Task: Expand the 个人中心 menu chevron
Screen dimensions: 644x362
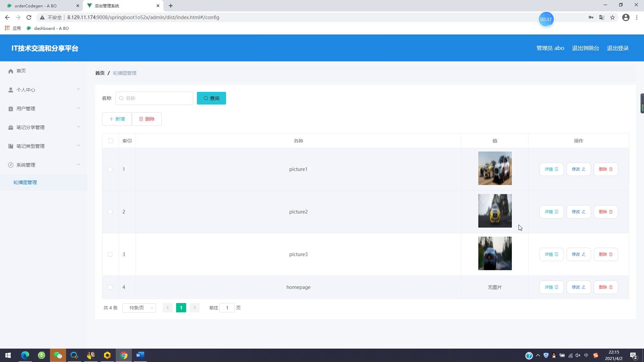Action: pyautogui.click(x=78, y=89)
